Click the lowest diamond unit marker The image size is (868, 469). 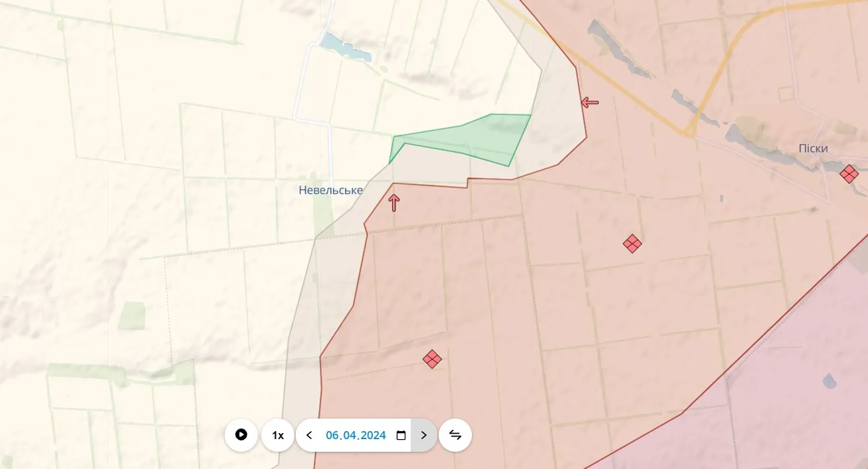[432, 359]
